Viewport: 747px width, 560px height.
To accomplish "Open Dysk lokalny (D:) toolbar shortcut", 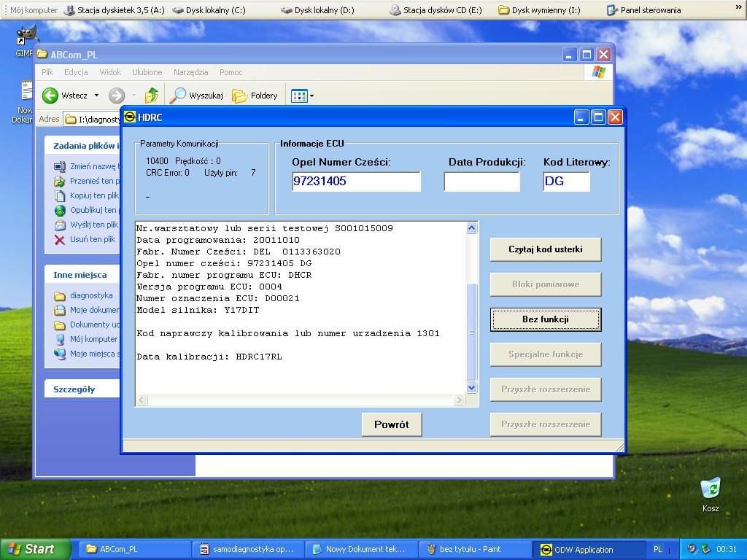I will point(317,10).
